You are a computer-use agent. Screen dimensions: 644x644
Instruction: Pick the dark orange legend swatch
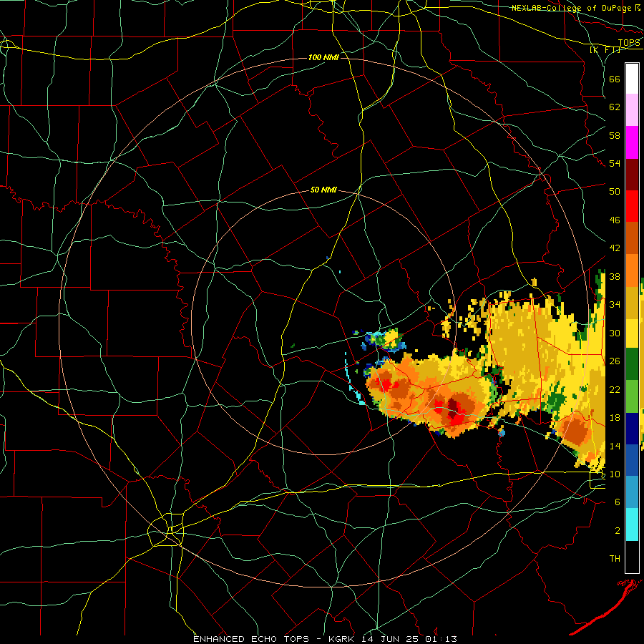[x=632, y=238]
